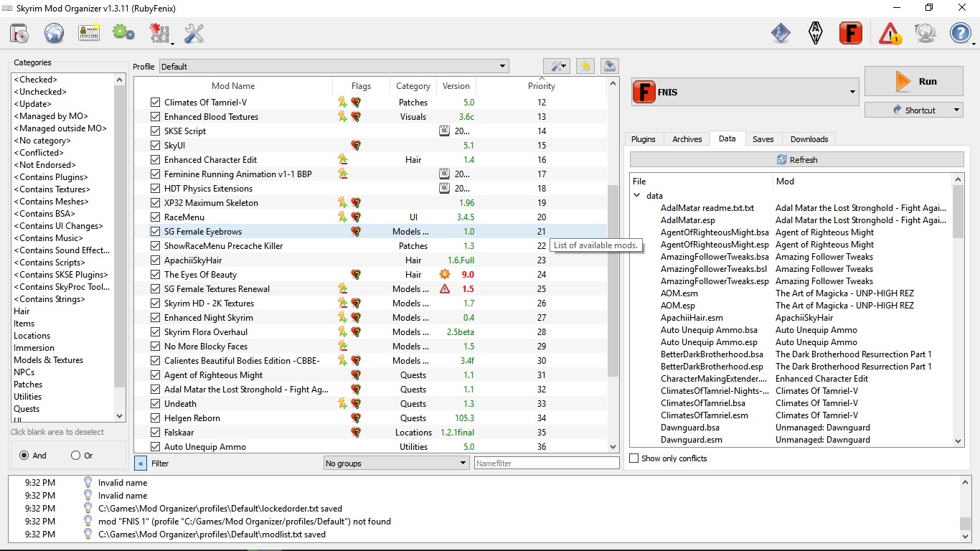Click the Skyrim logo shortcut in top toolbar

point(816,33)
